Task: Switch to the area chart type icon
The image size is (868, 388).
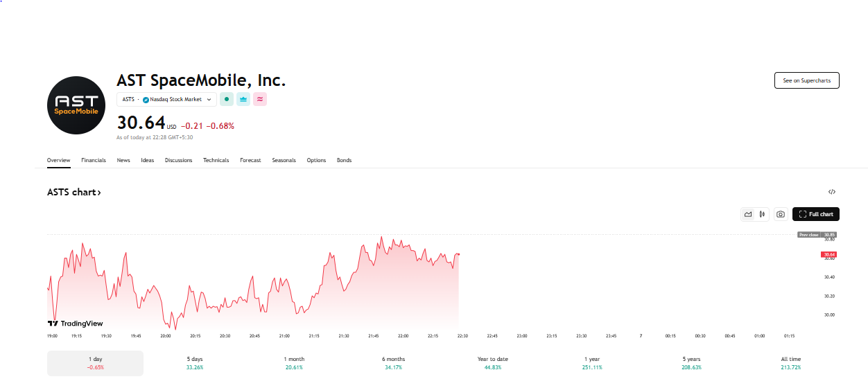Action: pyautogui.click(x=748, y=214)
